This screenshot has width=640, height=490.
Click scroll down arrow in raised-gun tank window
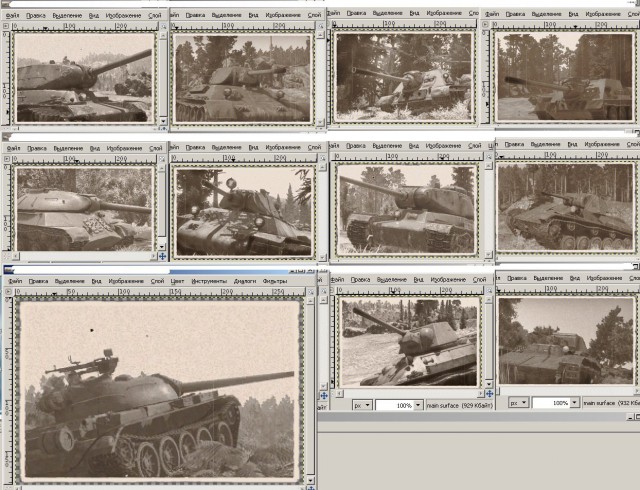[163, 121]
